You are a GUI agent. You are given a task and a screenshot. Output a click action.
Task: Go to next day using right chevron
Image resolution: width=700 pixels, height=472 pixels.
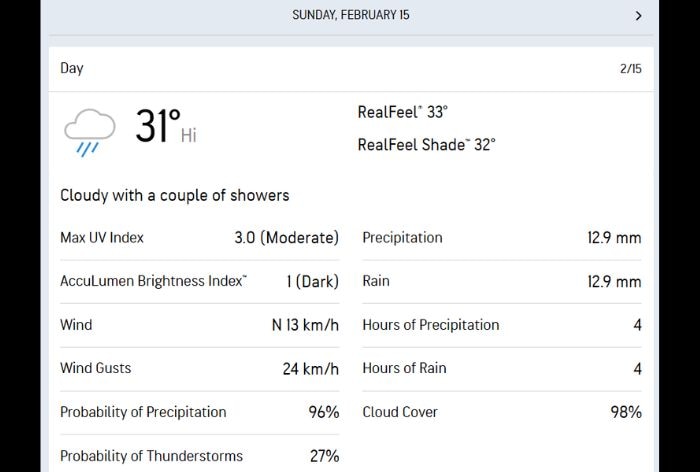click(x=638, y=16)
